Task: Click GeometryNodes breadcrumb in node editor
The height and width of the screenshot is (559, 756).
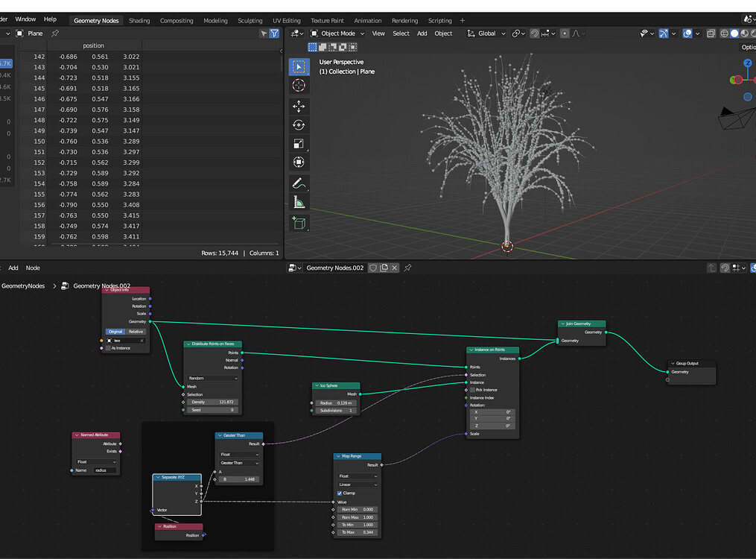Action: (23, 286)
